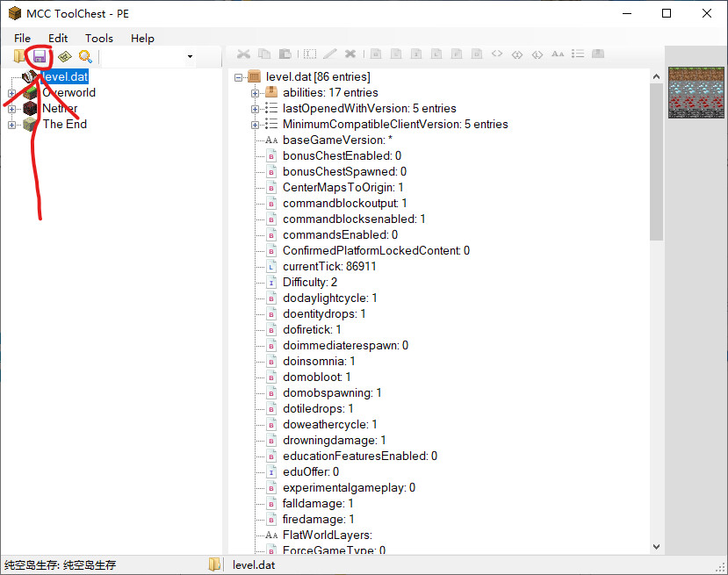728x575 pixels.
Task: Click the compound tag chest icon
Action: (x=598, y=54)
